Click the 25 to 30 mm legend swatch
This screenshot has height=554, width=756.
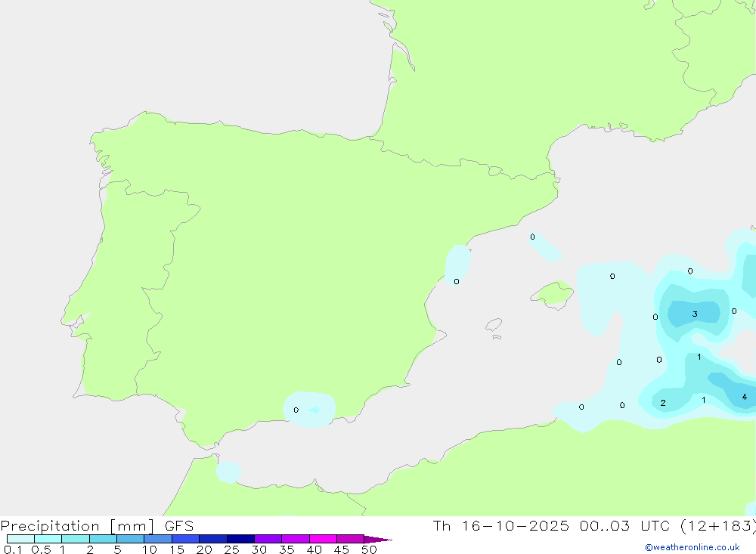(x=240, y=539)
